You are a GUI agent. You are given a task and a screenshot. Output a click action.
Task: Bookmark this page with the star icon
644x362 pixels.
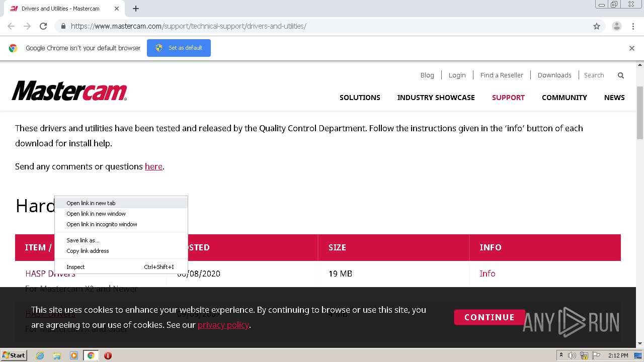(x=597, y=26)
